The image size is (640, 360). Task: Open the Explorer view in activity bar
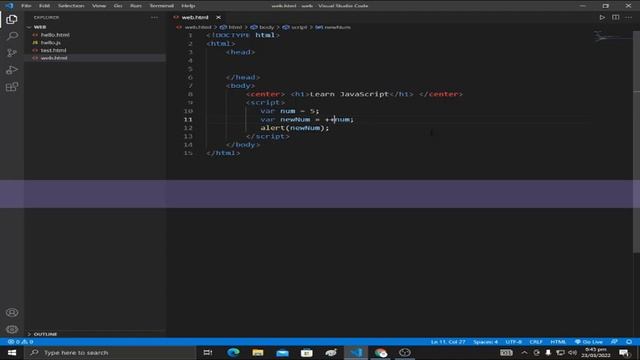(x=12, y=20)
